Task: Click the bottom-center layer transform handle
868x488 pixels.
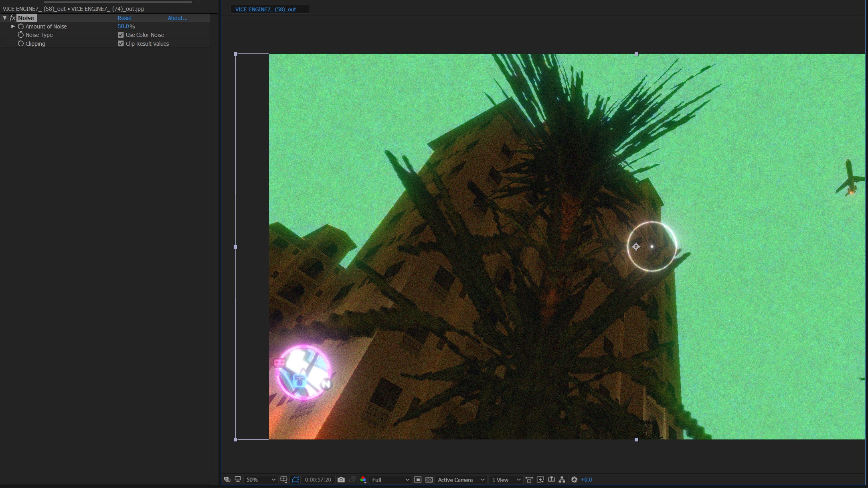Action: click(636, 440)
